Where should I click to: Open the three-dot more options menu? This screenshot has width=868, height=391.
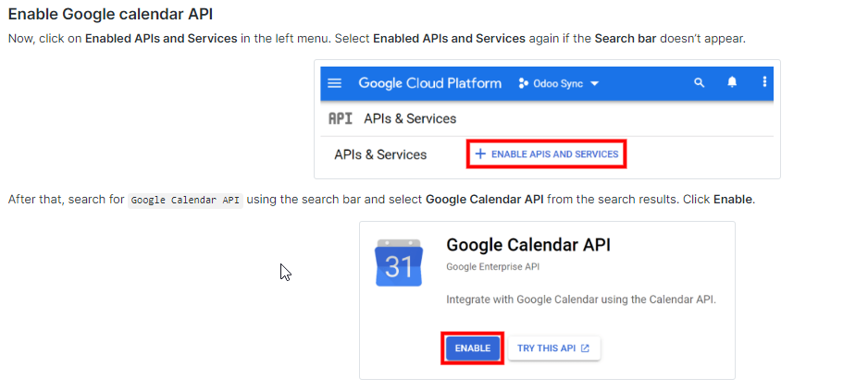pyautogui.click(x=764, y=83)
